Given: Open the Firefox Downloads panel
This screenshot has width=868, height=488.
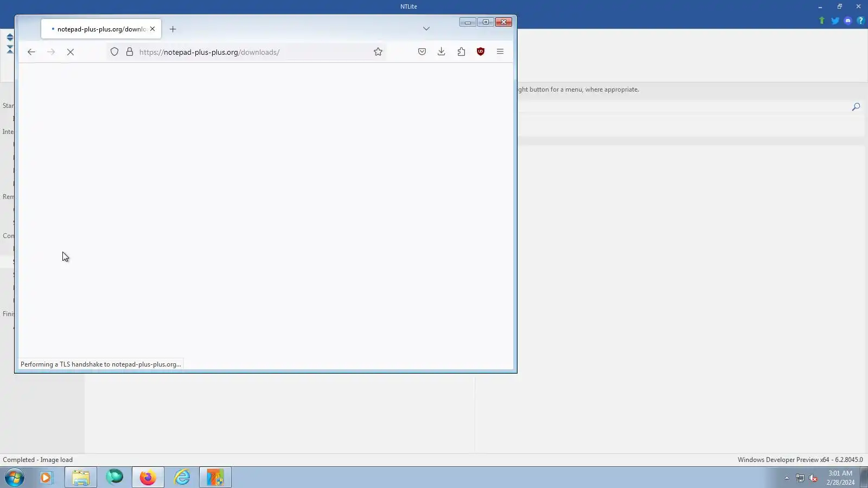Looking at the screenshot, I should tap(442, 52).
